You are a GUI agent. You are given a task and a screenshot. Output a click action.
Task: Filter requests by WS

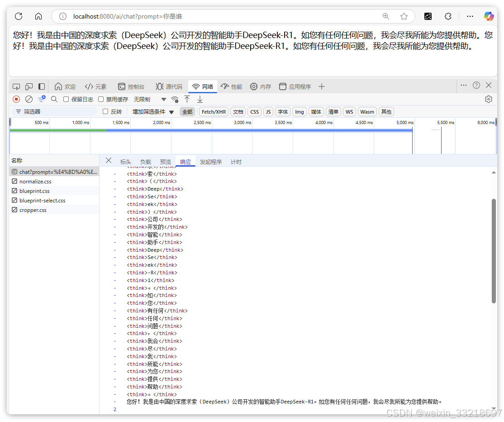pos(349,112)
